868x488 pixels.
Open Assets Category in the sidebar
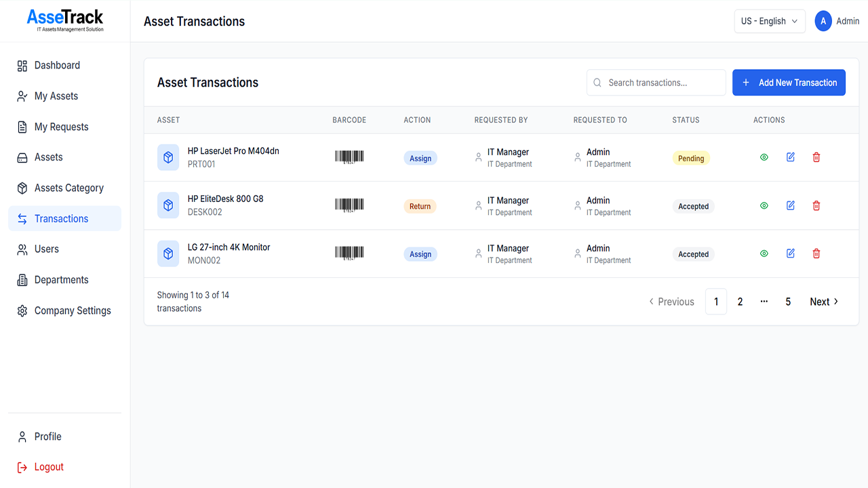point(69,188)
